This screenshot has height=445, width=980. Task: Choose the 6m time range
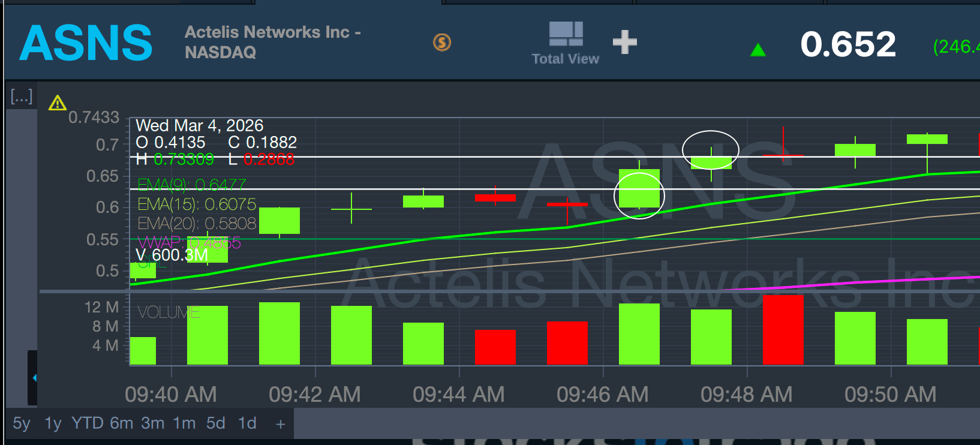pos(121,423)
